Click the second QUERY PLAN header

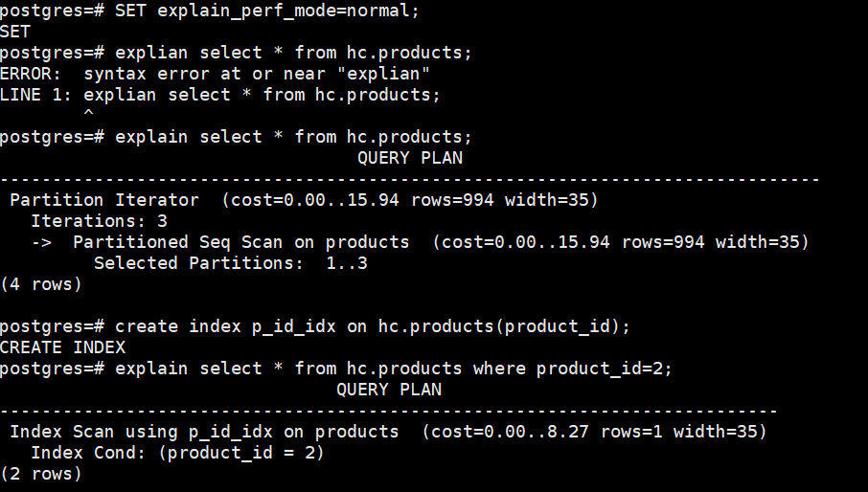(x=389, y=390)
